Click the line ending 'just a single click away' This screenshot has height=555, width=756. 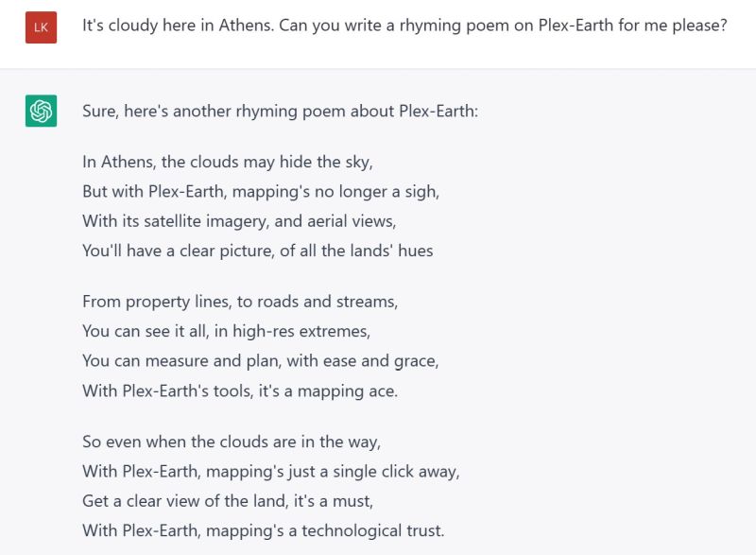click(x=271, y=472)
